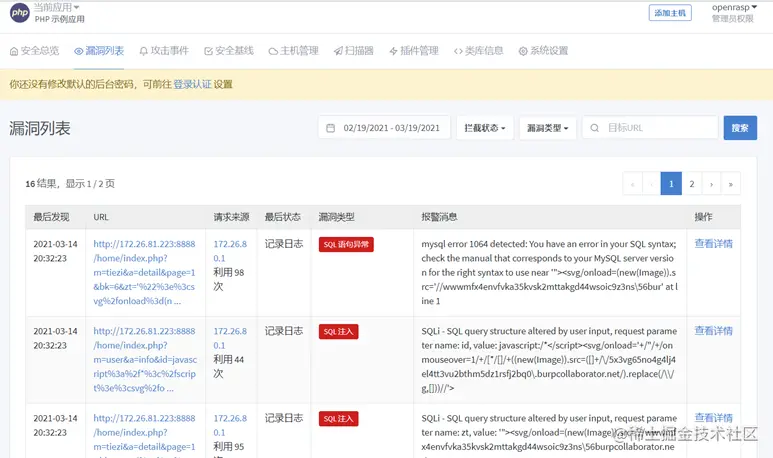Image resolution: width=773 pixels, height=458 pixels.
Task: Open URL link of the SQL 语句异常 row
Action: pyautogui.click(x=145, y=272)
